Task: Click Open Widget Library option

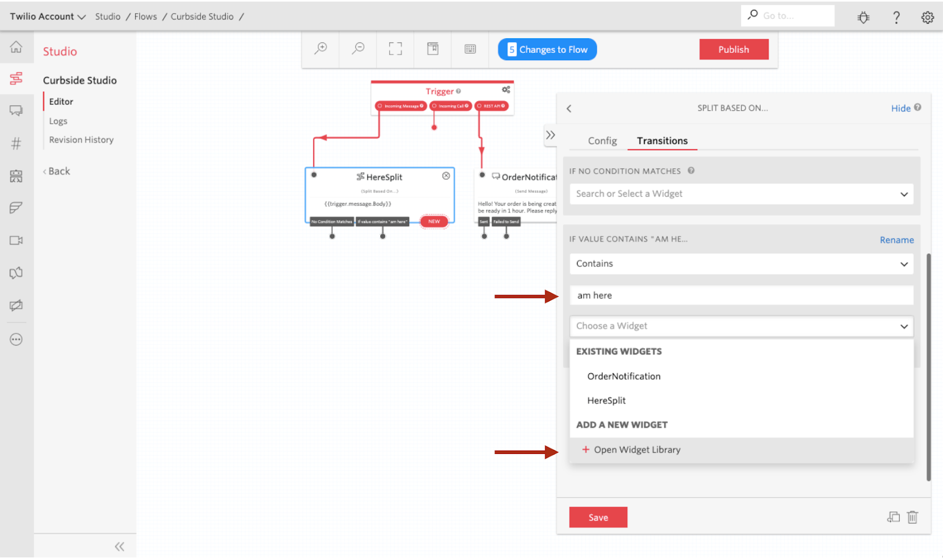Action: click(x=741, y=450)
